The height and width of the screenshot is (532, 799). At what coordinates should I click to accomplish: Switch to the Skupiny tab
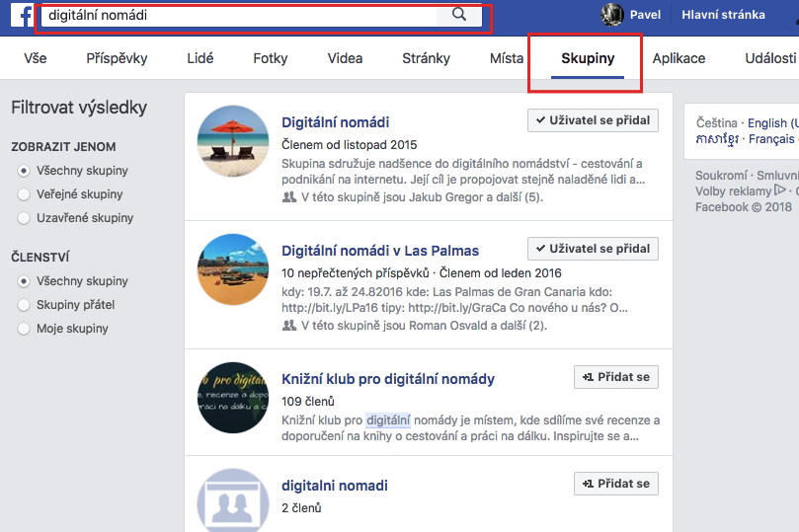click(588, 58)
